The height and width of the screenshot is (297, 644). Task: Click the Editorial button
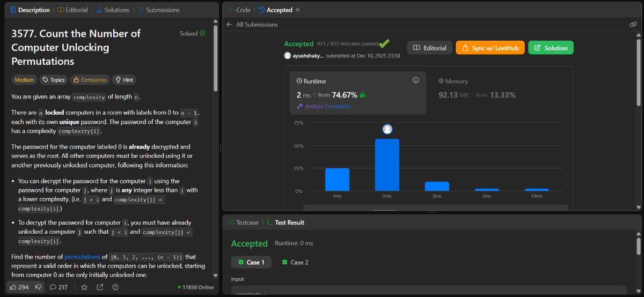click(429, 48)
